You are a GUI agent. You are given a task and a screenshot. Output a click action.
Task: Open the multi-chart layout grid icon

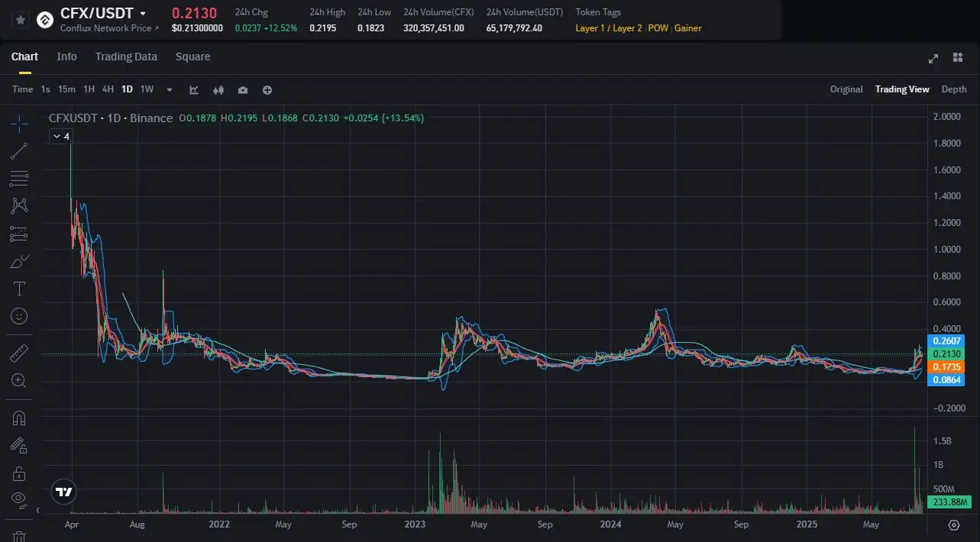(x=957, y=58)
